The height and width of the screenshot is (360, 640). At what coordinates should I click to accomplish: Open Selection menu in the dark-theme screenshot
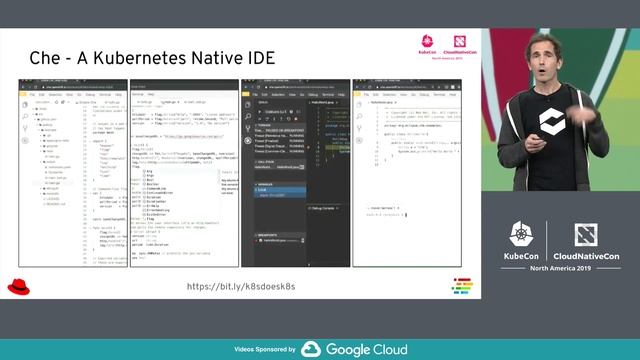[278, 95]
